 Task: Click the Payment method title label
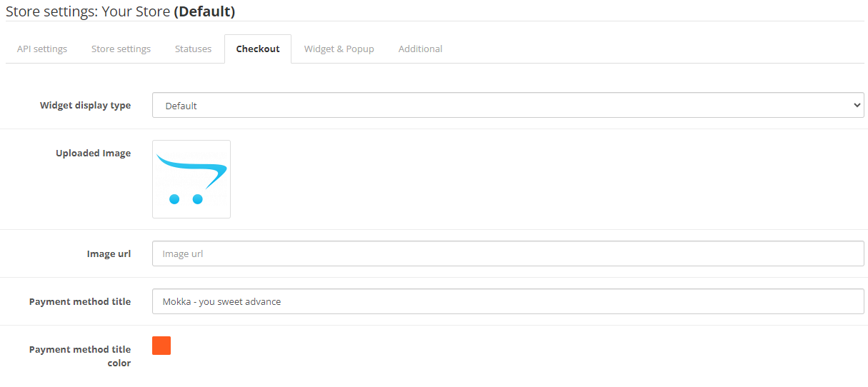[80, 302]
